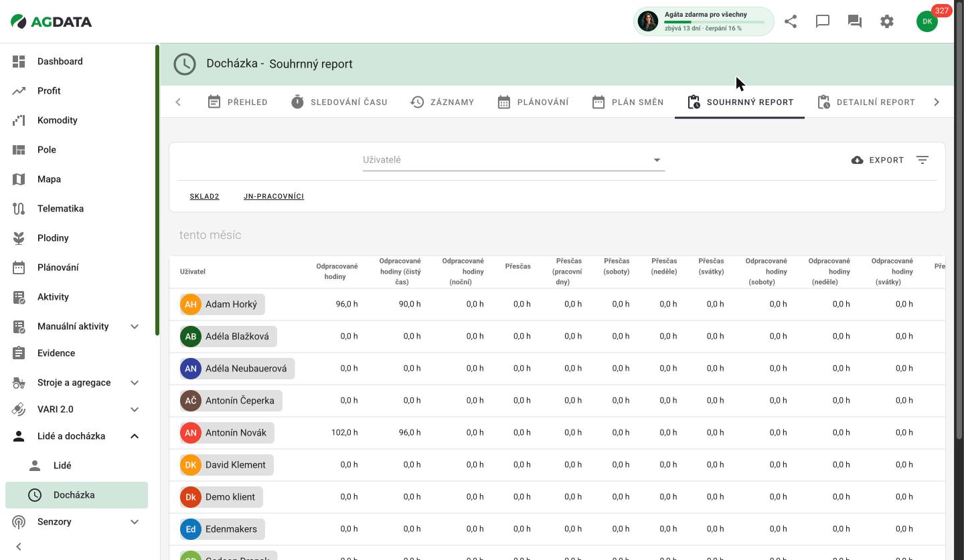The height and width of the screenshot is (560, 964).
Task: Open the Záznamy tab
Action: point(443,102)
